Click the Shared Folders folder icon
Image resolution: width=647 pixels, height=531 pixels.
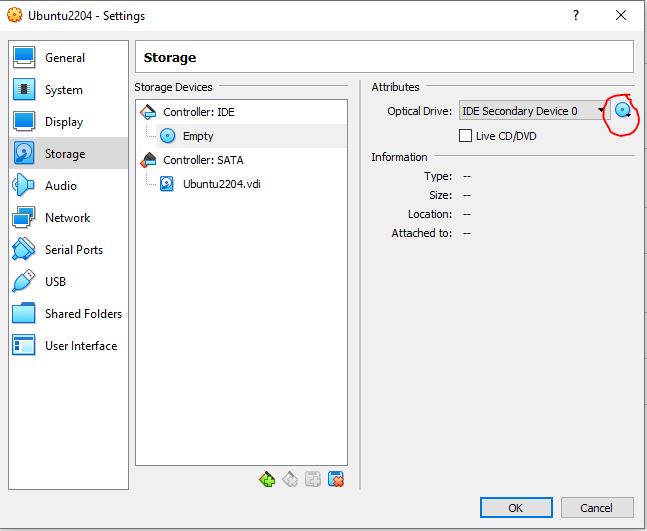point(24,313)
